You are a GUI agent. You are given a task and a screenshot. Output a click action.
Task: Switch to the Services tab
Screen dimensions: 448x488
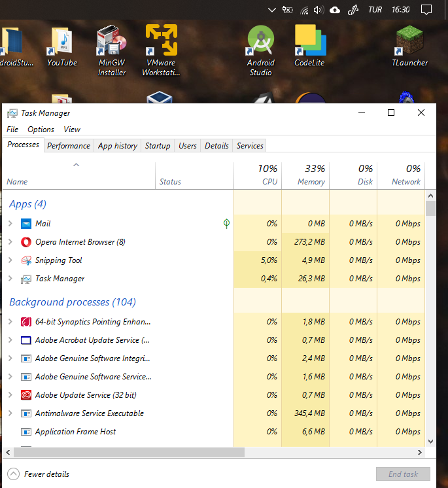pyautogui.click(x=250, y=146)
